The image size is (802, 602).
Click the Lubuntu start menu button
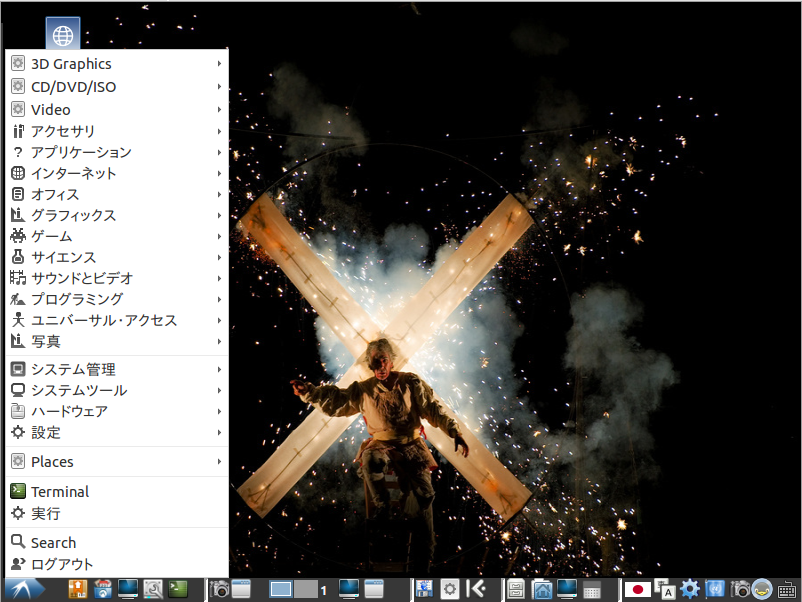click(25, 590)
